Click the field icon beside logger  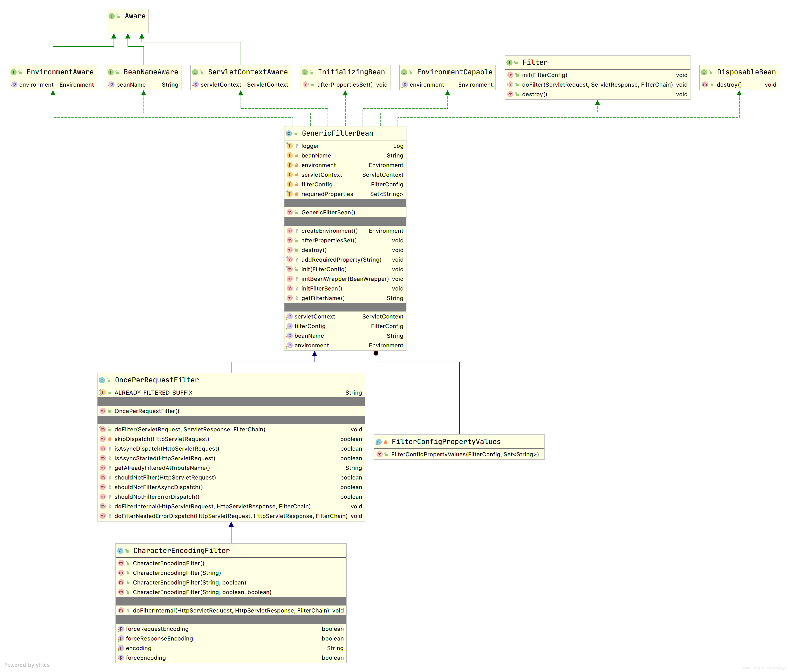click(289, 146)
